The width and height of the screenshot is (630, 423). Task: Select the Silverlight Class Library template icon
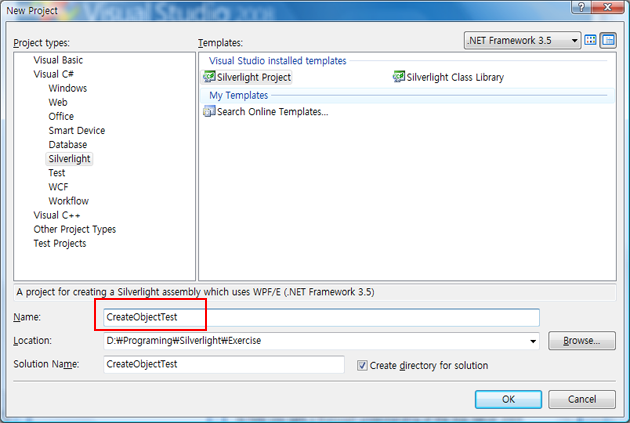pyautogui.click(x=399, y=77)
